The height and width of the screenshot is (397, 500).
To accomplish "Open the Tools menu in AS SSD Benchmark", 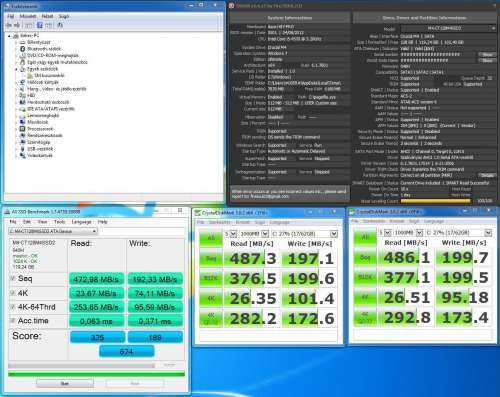I will [59, 222].
